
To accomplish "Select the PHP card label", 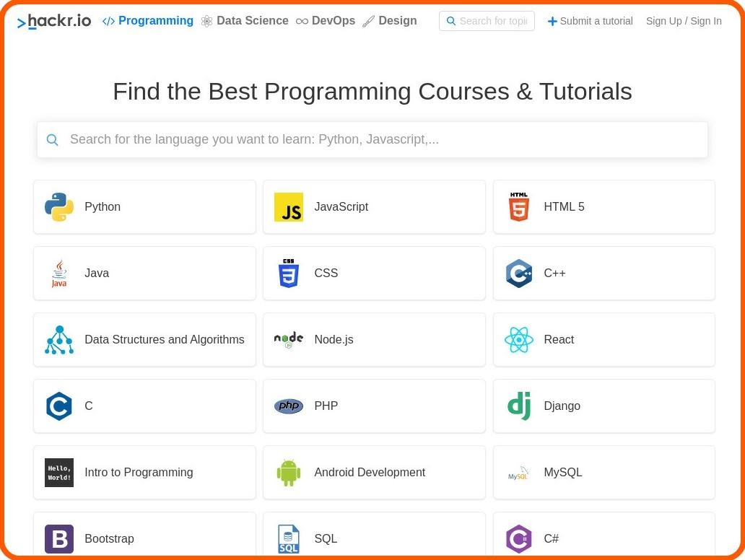I will [x=326, y=406].
